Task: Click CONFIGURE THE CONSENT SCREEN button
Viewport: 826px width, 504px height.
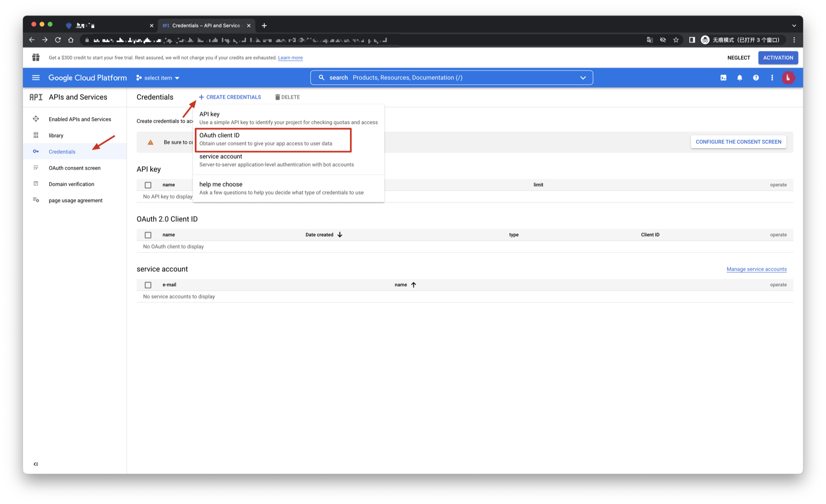Action: point(738,142)
